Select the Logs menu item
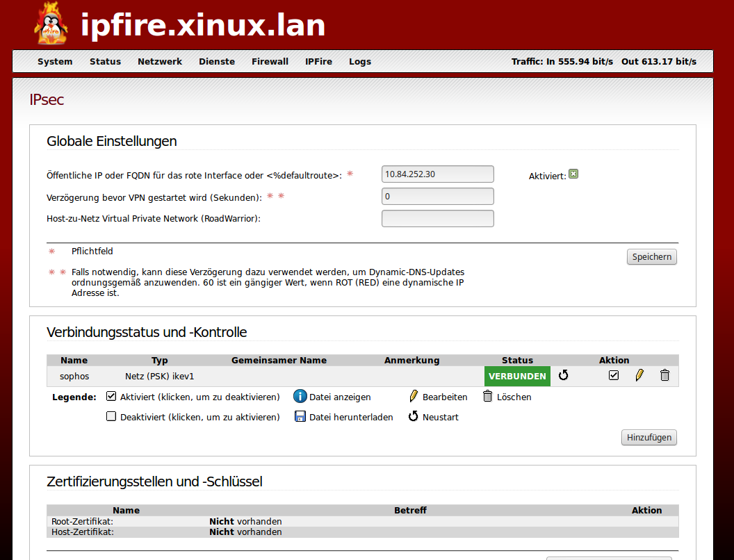This screenshot has height=560, width=734. point(360,61)
